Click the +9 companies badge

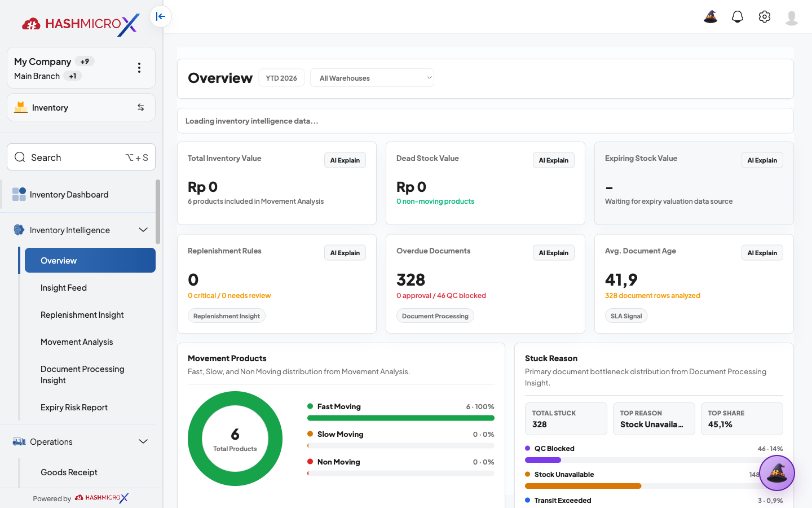85,62
